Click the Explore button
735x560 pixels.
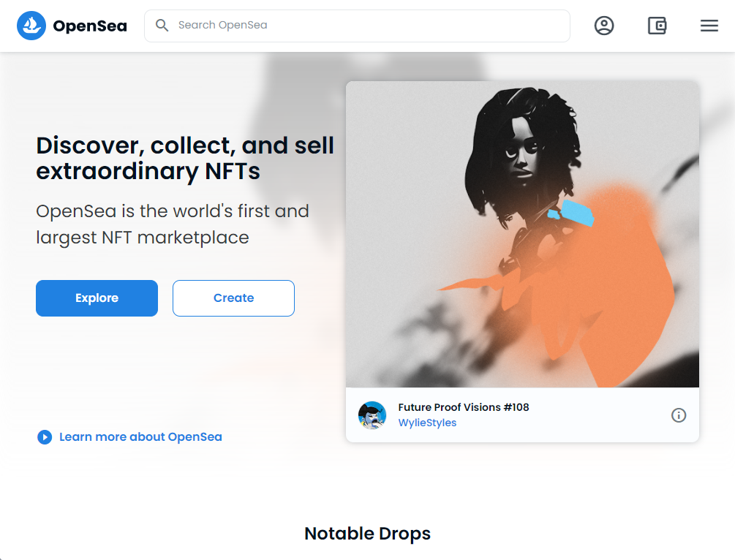click(97, 298)
